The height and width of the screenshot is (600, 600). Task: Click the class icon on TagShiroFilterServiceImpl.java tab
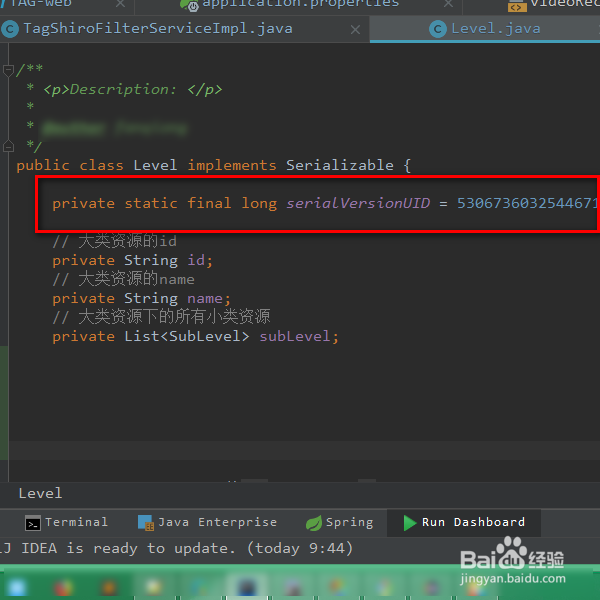coord(10,29)
